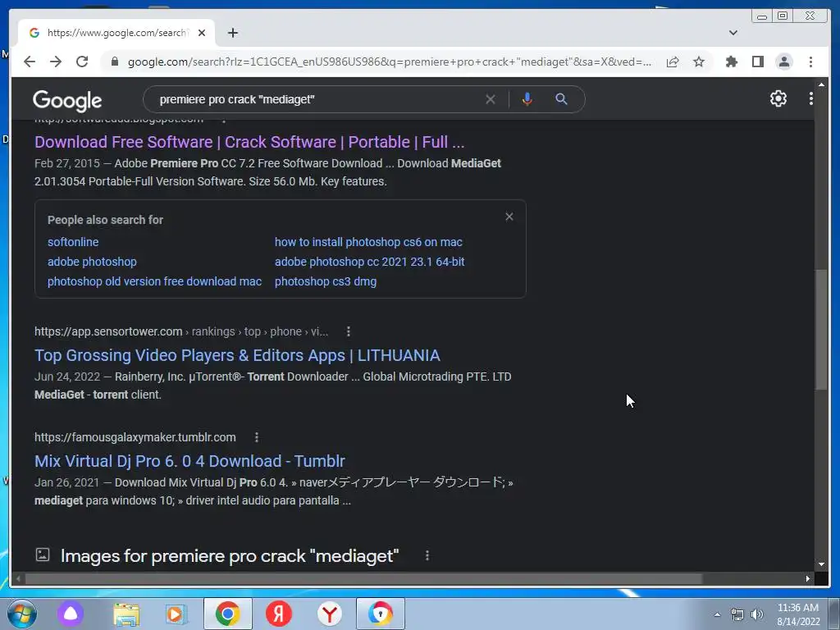Screen dimensions: 840x630
Task: Clear the Google search box text
Action: tap(491, 99)
